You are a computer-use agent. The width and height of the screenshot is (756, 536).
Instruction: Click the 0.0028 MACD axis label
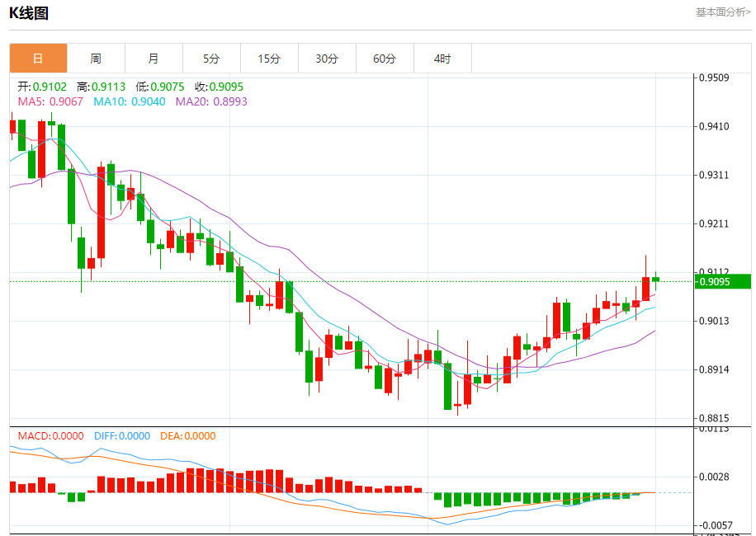coord(714,477)
